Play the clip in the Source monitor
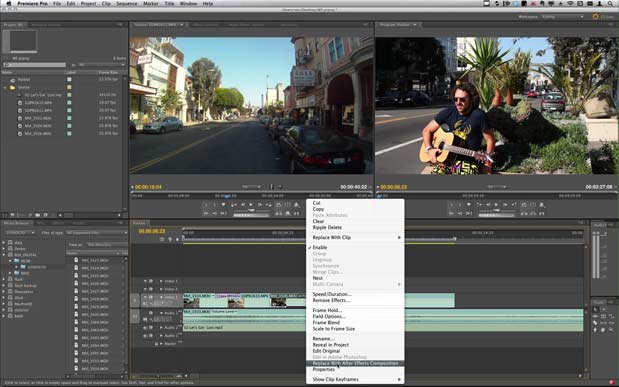Screen dimensions: 619x387 click(251, 205)
